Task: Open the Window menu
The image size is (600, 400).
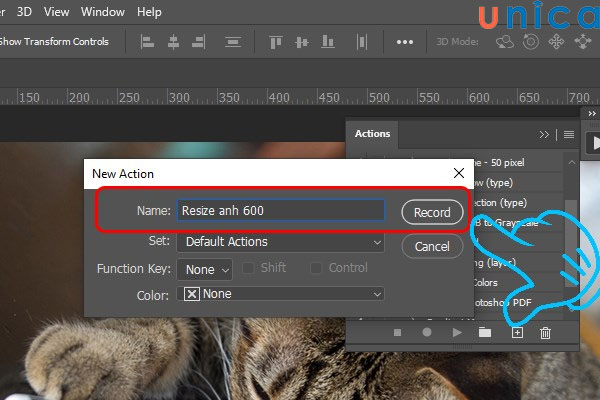Action: [103, 12]
